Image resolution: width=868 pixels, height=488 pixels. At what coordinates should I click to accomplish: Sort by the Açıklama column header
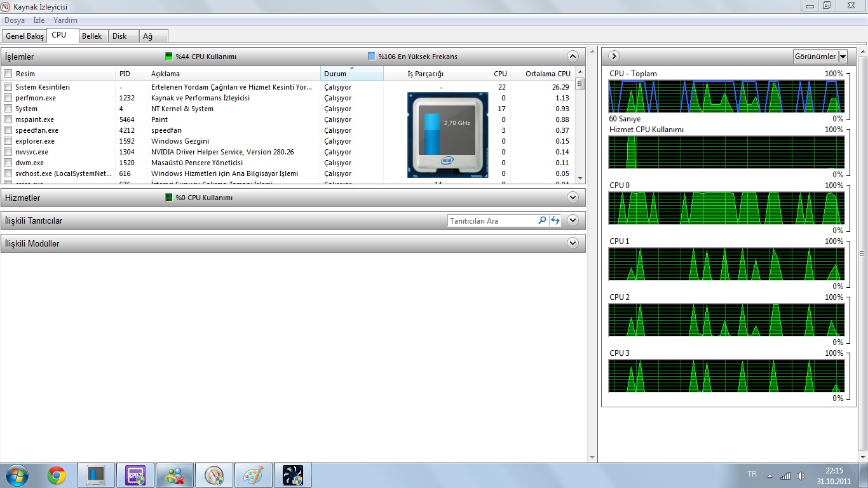coord(234,74)
